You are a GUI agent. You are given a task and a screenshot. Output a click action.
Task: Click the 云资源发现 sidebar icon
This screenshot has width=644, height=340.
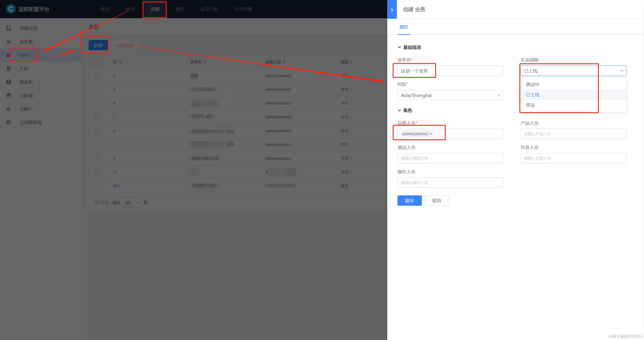9,123
